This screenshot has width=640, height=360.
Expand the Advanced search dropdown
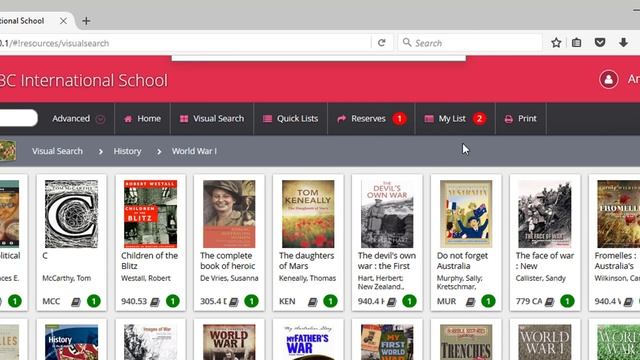click(78, 119)
